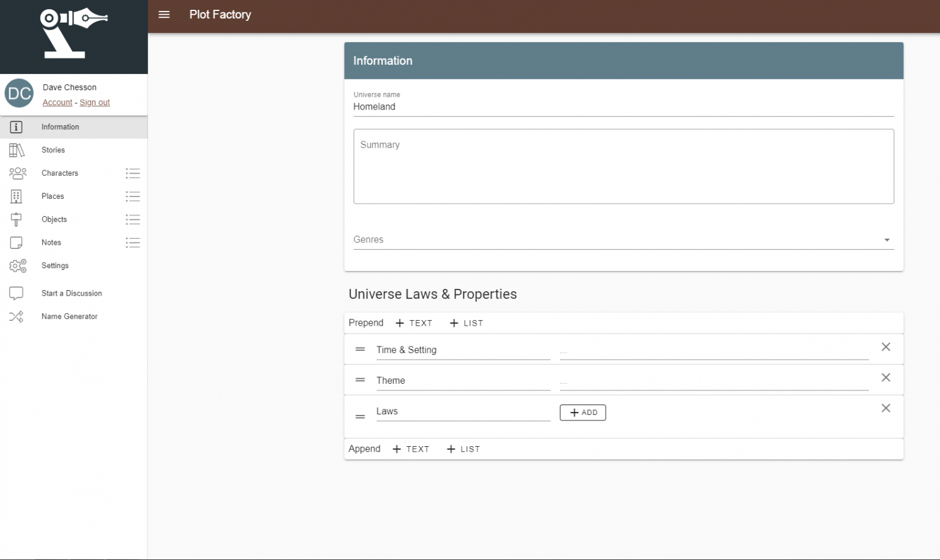Remove the Time & Setting property row
940x560 pixels.
pyautogui.click(x=885, y=347)
